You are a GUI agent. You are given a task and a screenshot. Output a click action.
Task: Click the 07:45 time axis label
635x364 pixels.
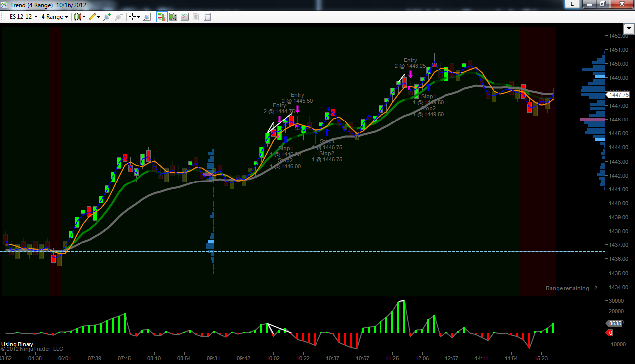pyautogui.click(x=125, y=358)
